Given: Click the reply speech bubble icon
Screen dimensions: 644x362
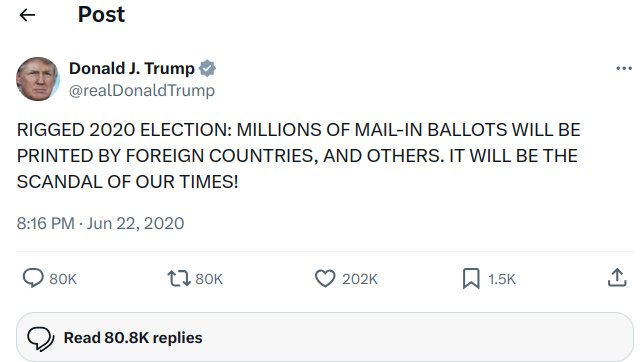Looking at the screenshot, I should 33,278.
